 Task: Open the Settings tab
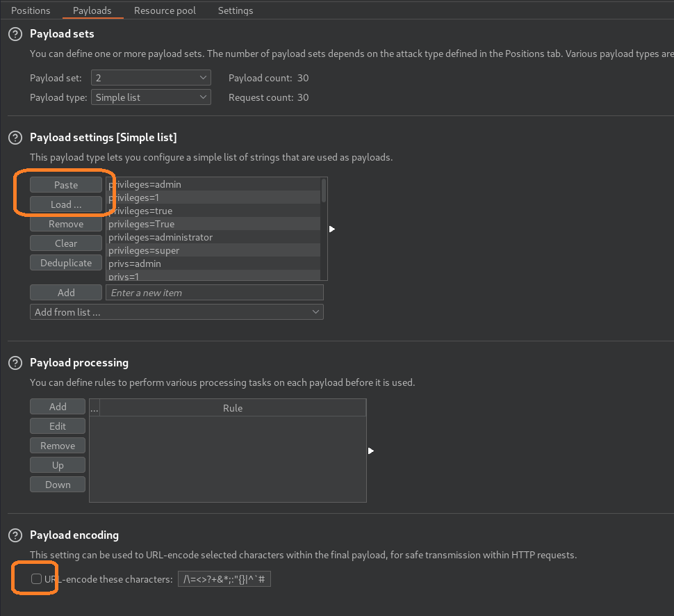pyautogui.click(x=235, y=10)
